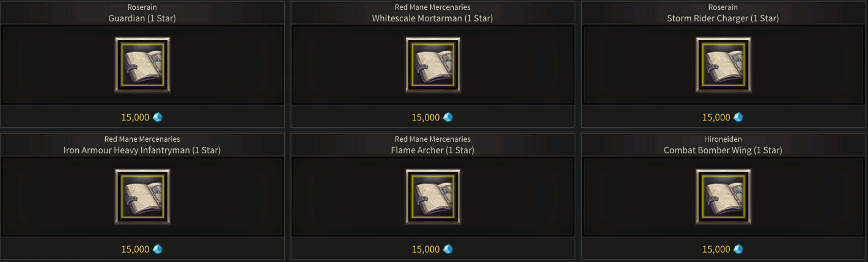Select the Whitescale Mortarman book icon
868x262 pixels.
[433, 65]
